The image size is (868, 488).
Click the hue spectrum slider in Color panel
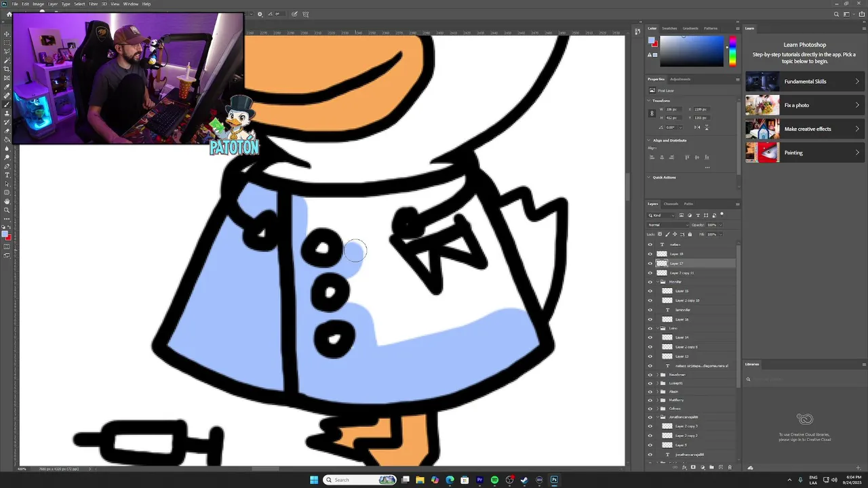point(733,51)
